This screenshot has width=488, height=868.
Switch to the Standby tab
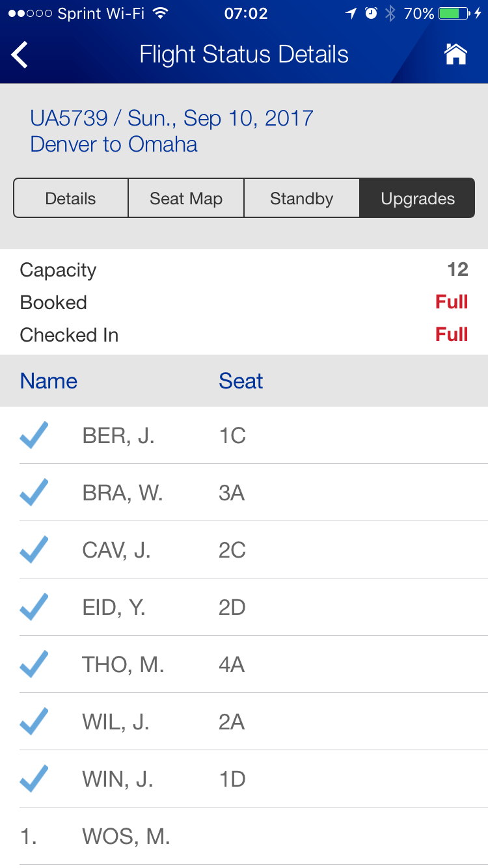click(301, 198)
